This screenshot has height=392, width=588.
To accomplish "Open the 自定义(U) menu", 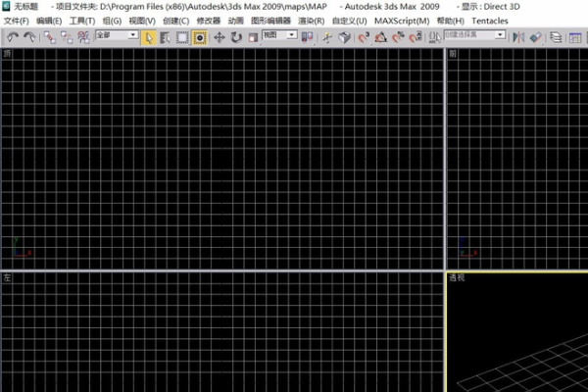I will 349,21.
